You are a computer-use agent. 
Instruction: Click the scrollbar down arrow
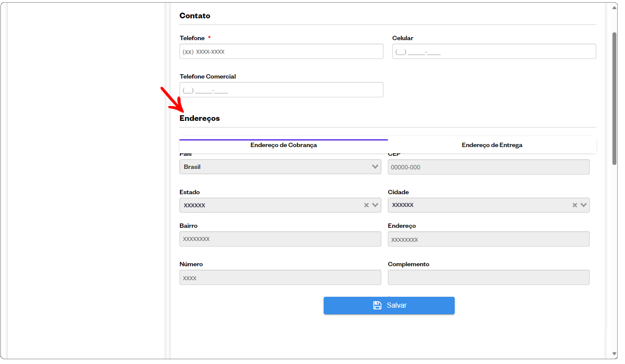615,354
